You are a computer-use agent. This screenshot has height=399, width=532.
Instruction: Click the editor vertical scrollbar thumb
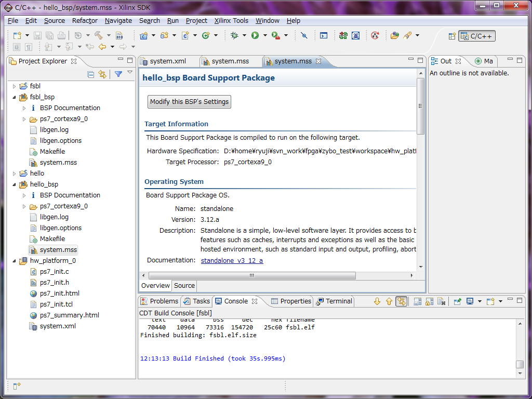420,106
